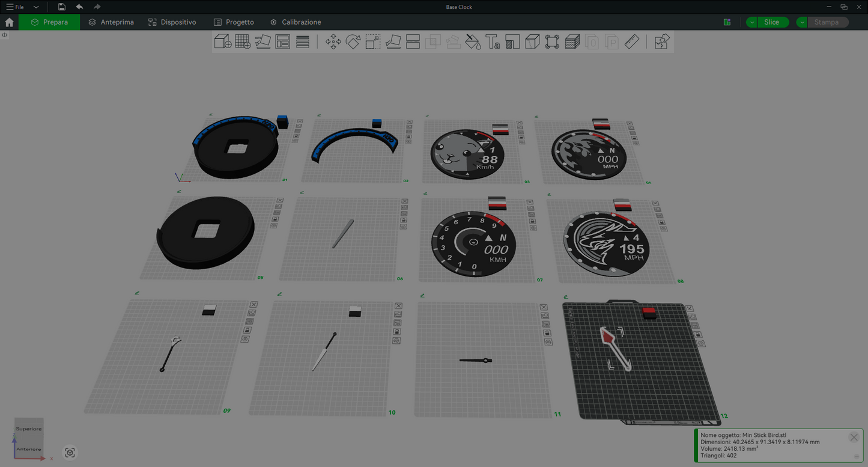Select the Measure ruler tool
Viewport: 868px width, 467px height.
pos(631,41)
